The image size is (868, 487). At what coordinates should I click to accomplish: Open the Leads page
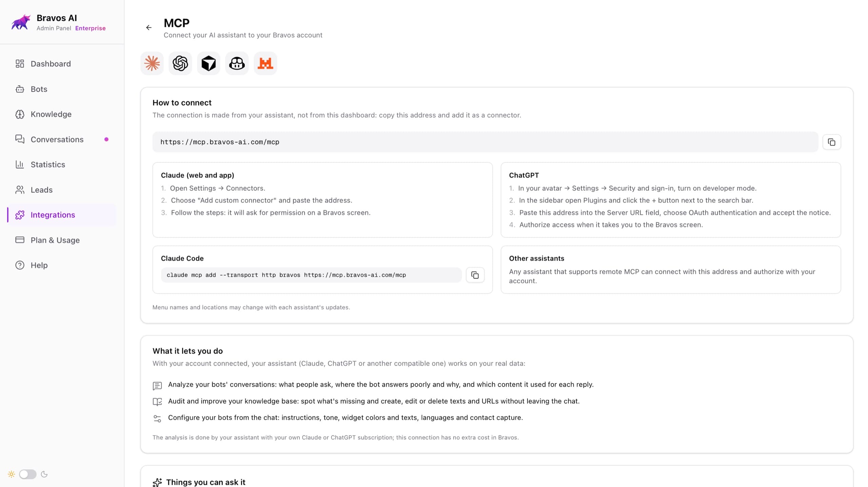[x=62, y=190]
